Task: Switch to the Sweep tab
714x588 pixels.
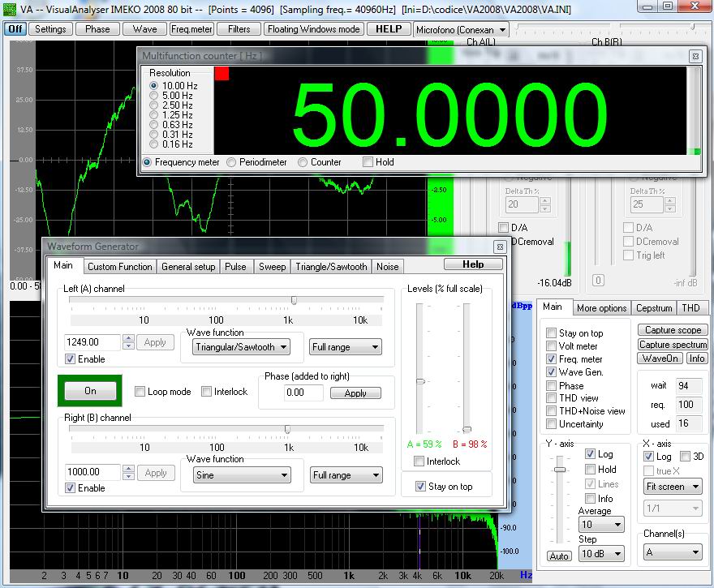Action: pos(272,266)
